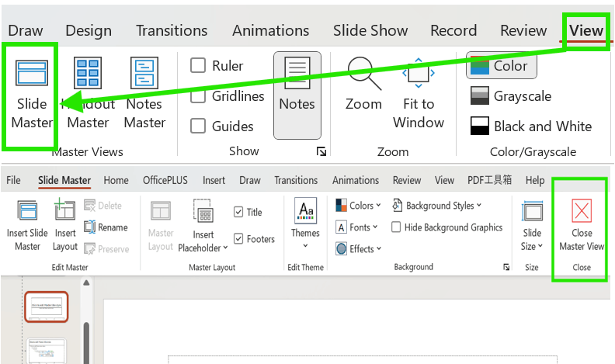Screen dimensions: 615x364
Task: Open the Help tab
Action: tap(535, 180)
